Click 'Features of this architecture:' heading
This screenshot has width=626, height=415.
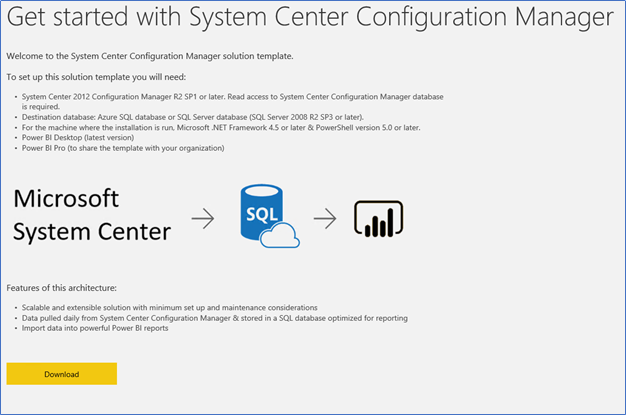click(61, 288)
